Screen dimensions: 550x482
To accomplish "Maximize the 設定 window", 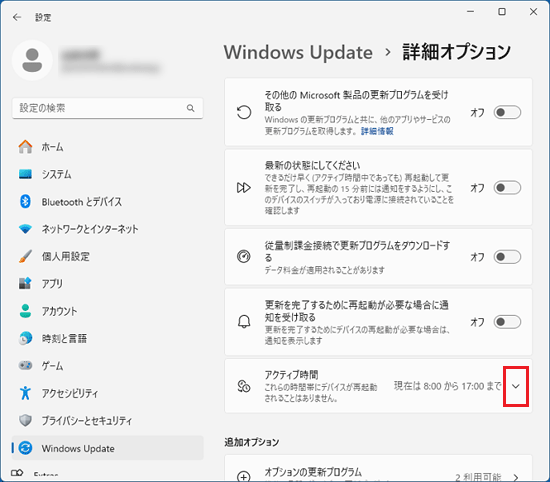I will (x=502, y=12).
